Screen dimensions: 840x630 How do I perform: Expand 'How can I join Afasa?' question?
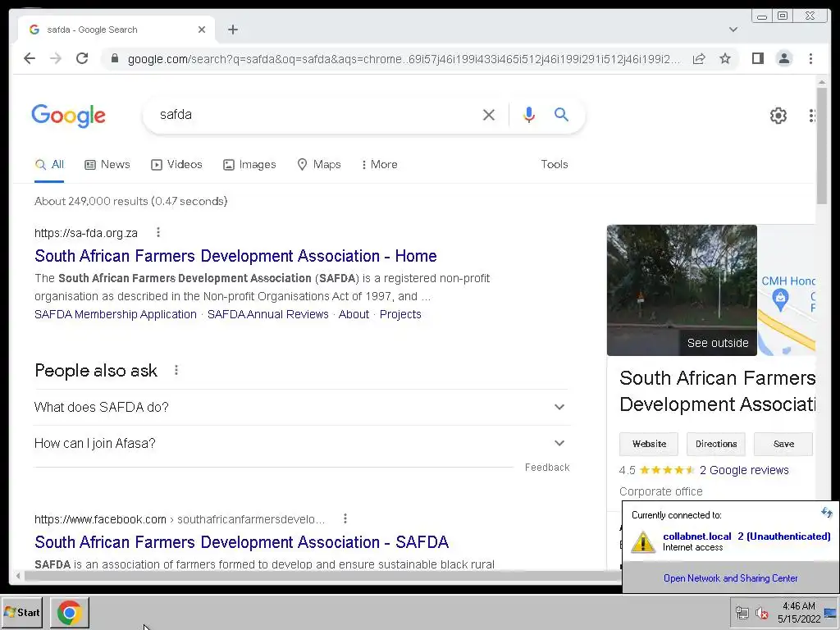coord(302,444)
